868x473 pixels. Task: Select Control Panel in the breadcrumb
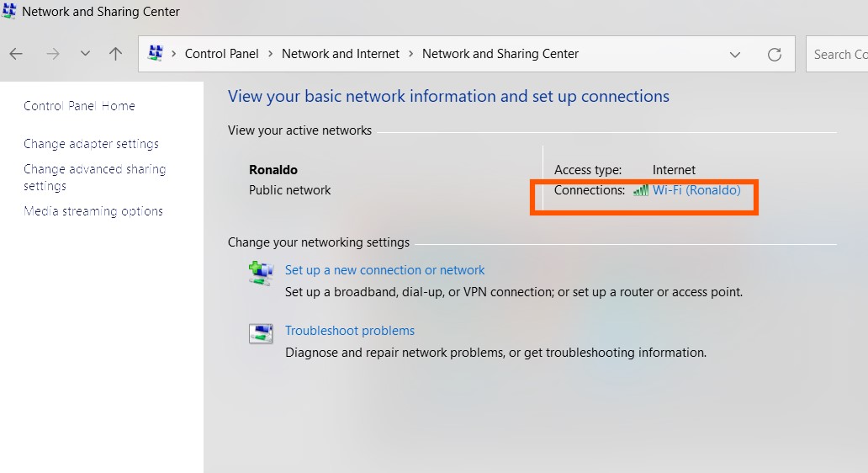(221, 54)
